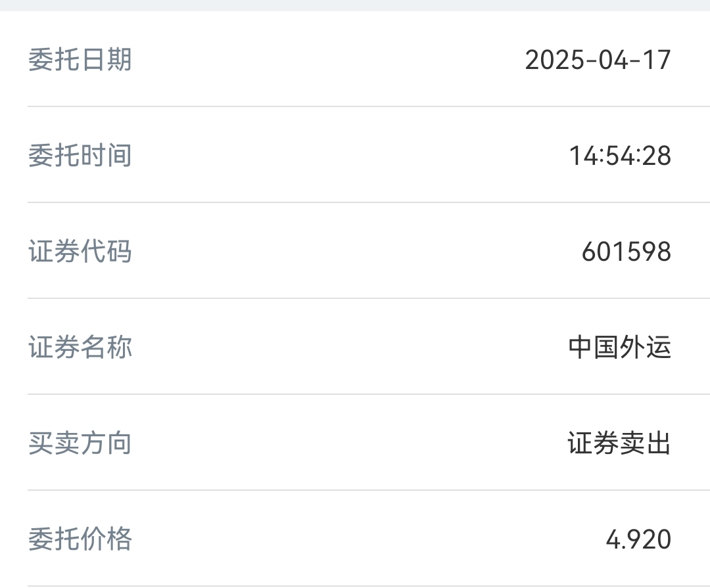Select the order price 4.920
Image resolution: width=710 pixels, height=588 pixels.
click(638, 539)
